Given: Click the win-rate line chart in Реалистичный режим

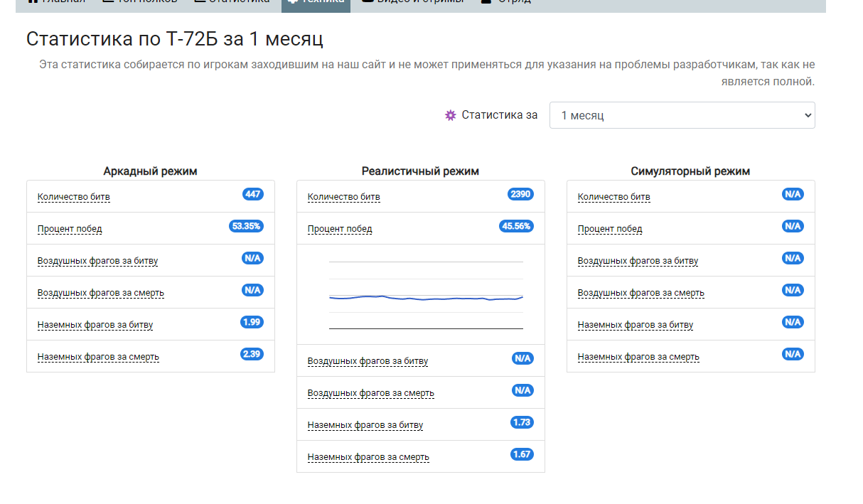Looking at the screenshot, I should pyautogui.click(x=426, y=295).
